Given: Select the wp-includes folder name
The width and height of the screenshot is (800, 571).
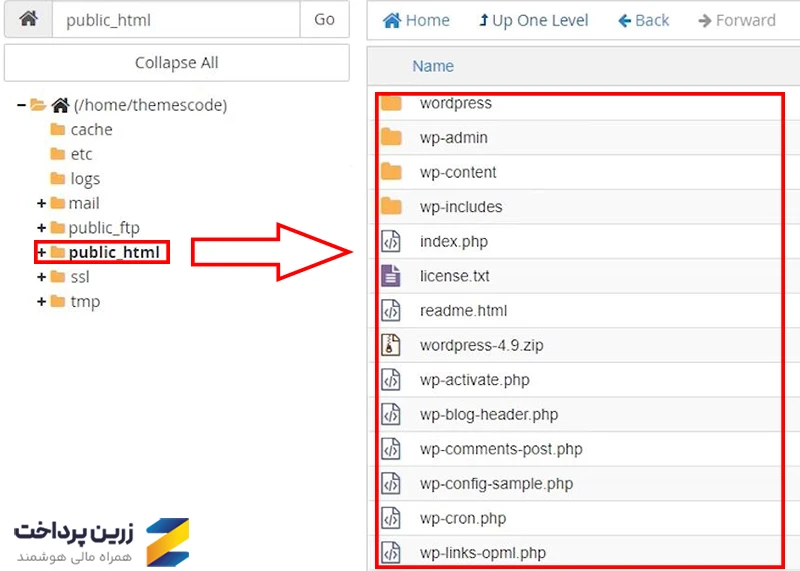Looking at the screenshot, I should [461, 207].
